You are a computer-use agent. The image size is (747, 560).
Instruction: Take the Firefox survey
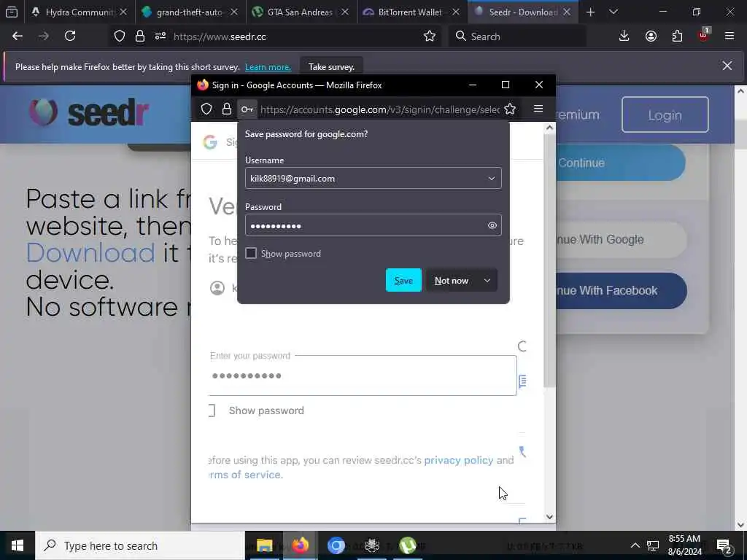pyautogui.click(x=331, y=66)
